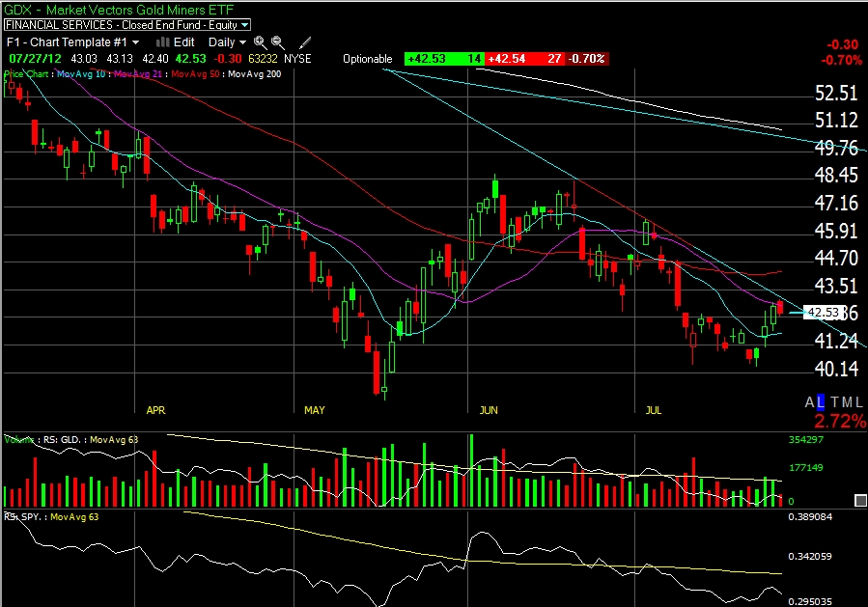Click the JUN month label
868x607 pixels.
click(489, 410)
